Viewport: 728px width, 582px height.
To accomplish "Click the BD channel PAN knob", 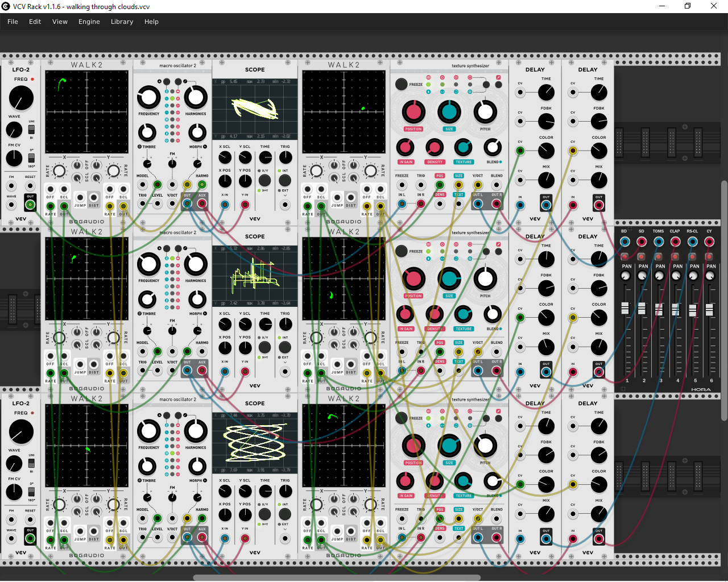I will 626,276.
